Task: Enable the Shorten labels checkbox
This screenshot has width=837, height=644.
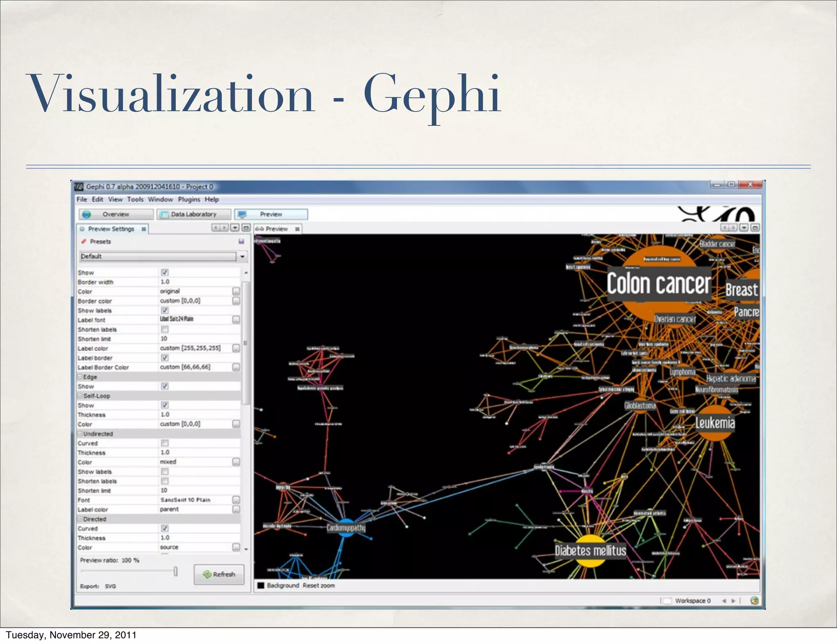Action: point(165,329)
